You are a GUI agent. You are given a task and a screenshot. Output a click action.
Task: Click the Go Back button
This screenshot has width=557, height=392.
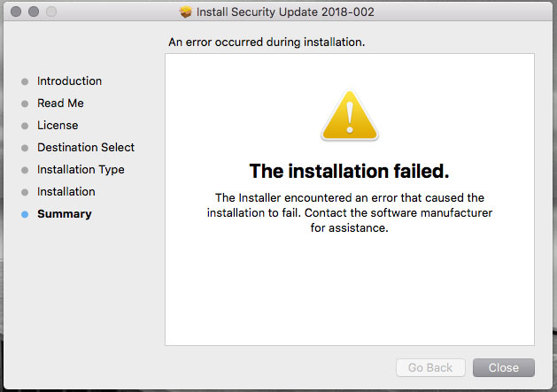pos(430,367)
